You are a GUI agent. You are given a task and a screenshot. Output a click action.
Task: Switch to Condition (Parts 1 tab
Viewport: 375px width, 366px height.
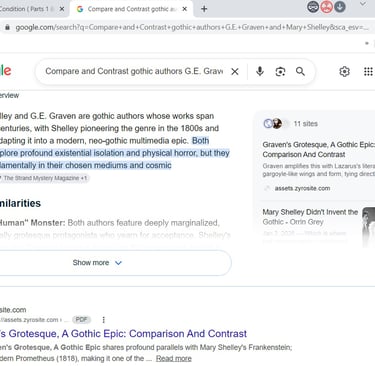pos(28,9)
